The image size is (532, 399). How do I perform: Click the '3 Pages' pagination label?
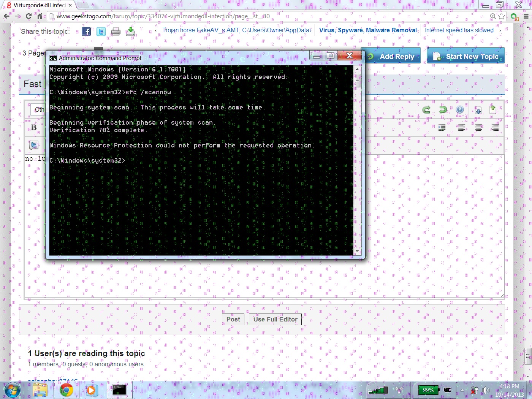coord(33,53)
